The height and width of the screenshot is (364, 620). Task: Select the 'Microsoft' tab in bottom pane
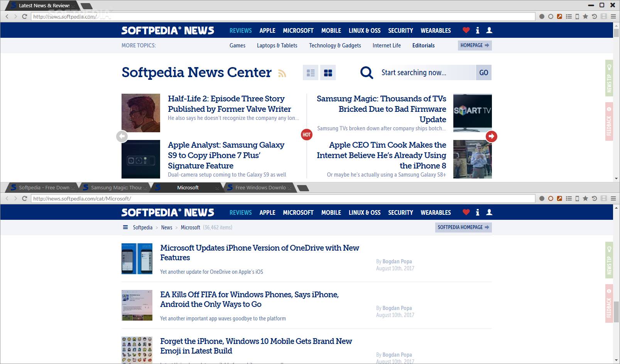pos(188,188)
